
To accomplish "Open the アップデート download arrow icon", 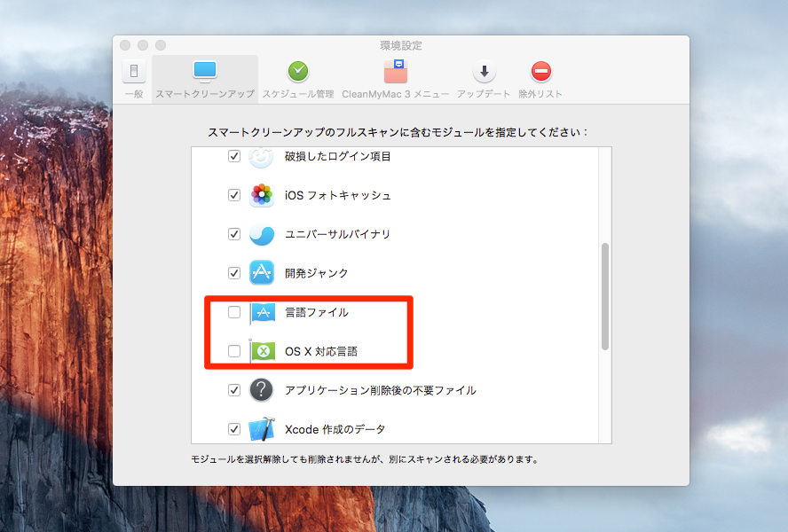I will point(484,71).
